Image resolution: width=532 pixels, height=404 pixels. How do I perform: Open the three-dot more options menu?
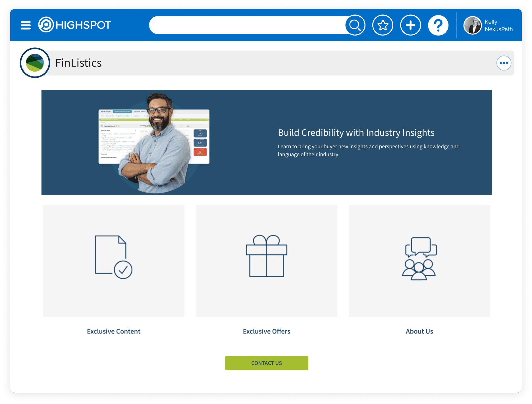tap(504, 63)
